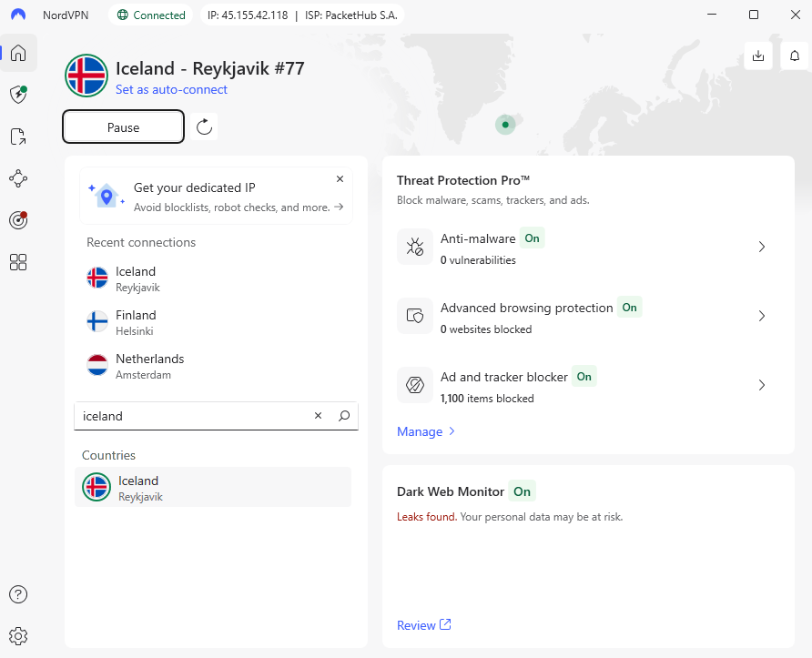Click the Connected status pill

pos(151,15)
